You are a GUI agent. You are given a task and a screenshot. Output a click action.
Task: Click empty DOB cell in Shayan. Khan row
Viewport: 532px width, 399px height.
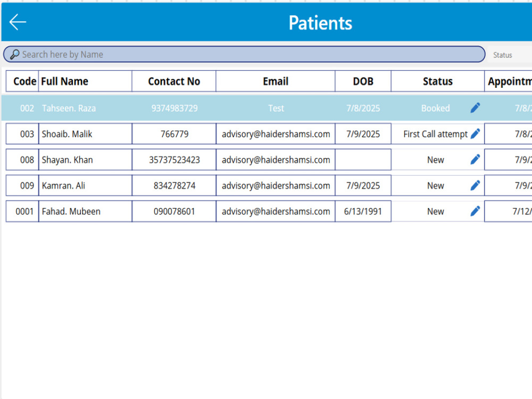(x=363, y=160)
